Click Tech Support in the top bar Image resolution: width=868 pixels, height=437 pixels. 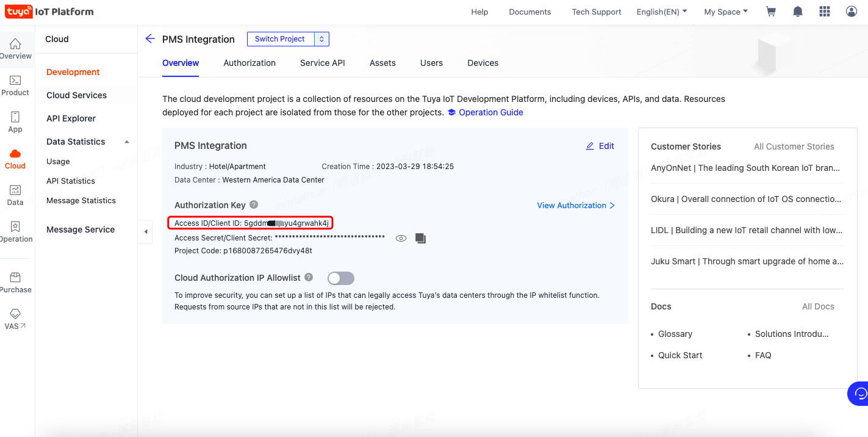point(597,12)
